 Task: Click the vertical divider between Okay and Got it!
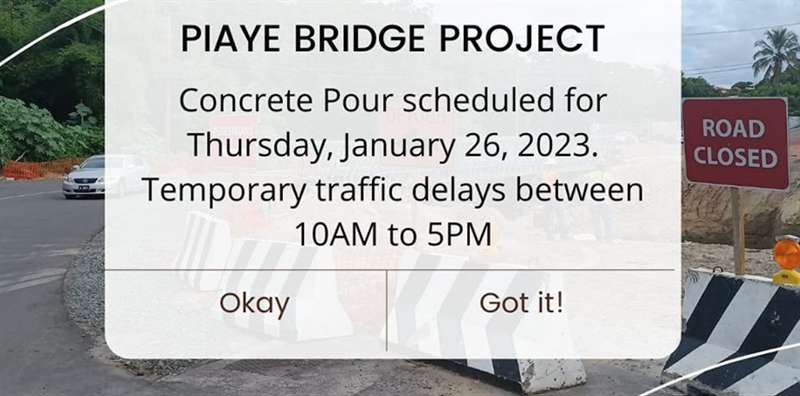pyautogui.click(x=387, y=310)
